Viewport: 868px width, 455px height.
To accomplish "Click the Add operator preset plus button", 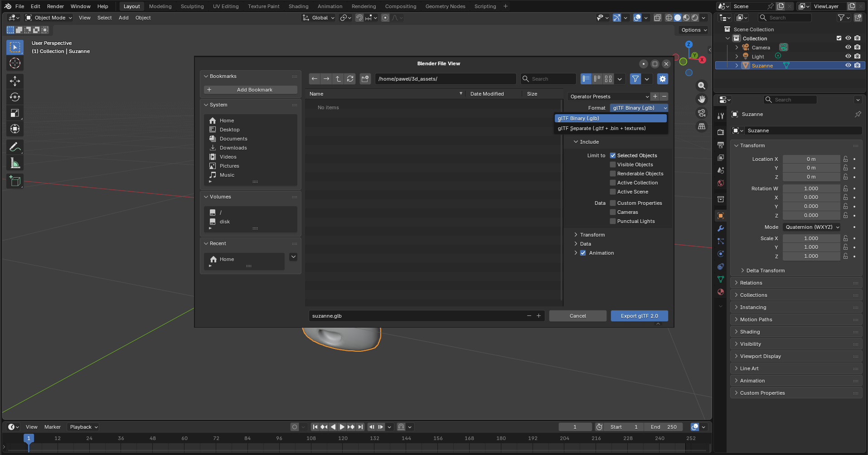I will tap(655, 97).
